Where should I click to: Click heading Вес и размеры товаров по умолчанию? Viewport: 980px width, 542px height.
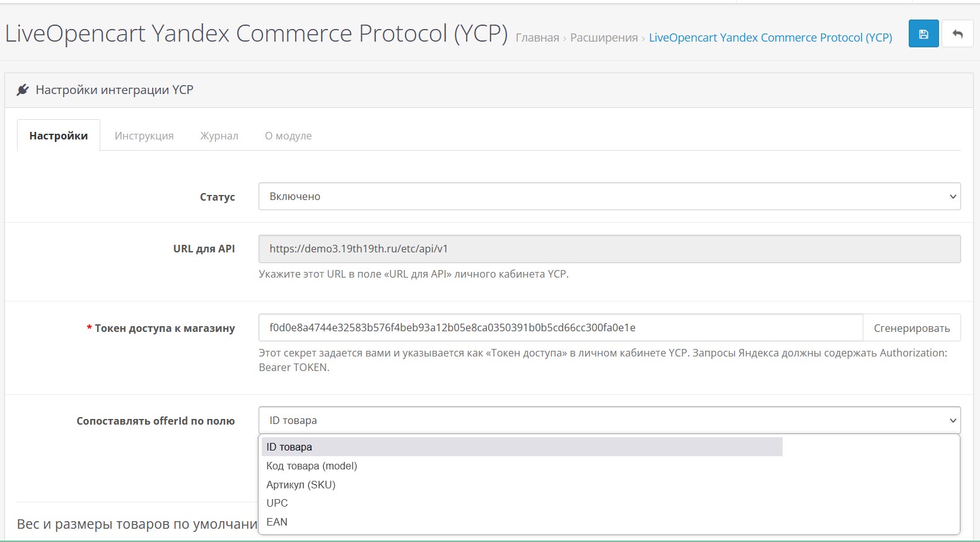click(x=137, y=524)
